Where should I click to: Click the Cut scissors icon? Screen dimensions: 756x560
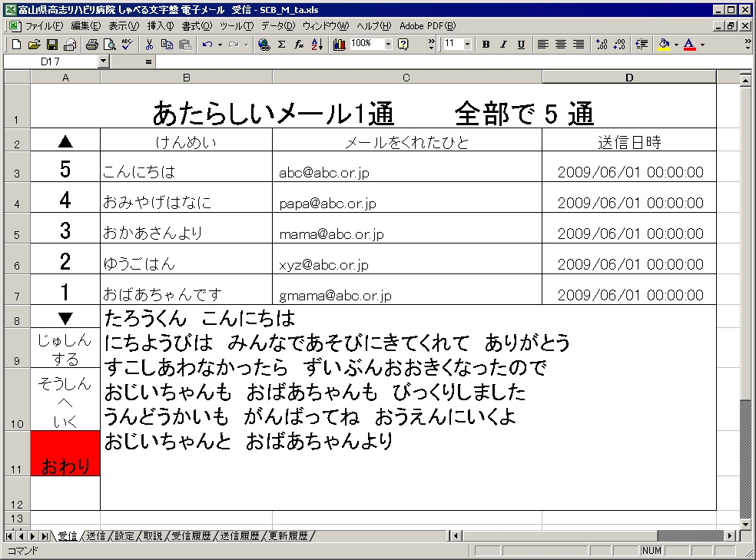tap(150, 45)
